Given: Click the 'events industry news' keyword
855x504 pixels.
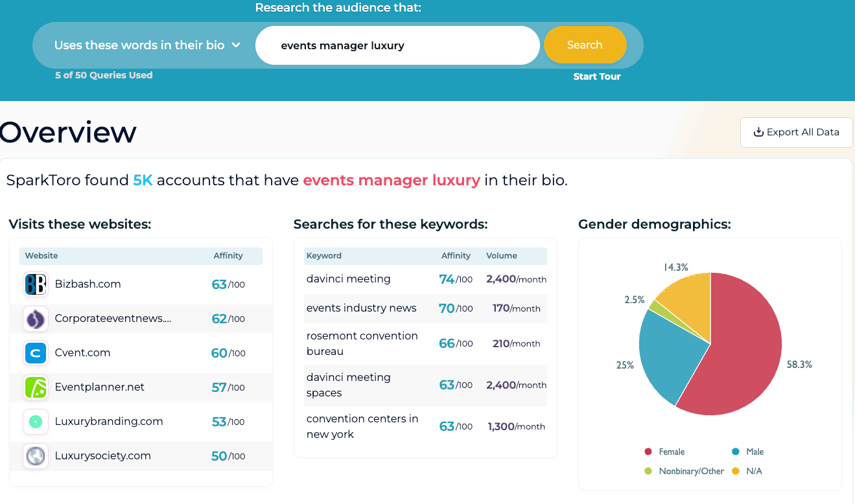Looking at the screenshot, I should [x=361, y=308].
